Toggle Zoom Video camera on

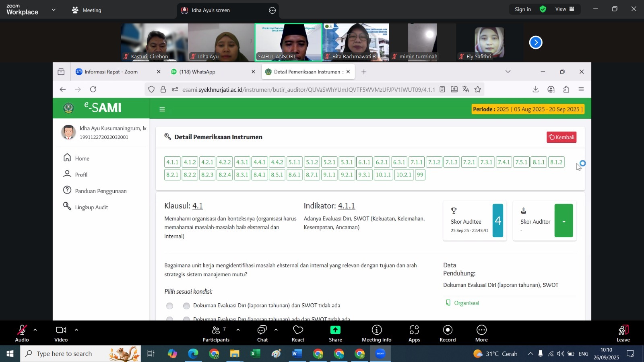[61, 331]
